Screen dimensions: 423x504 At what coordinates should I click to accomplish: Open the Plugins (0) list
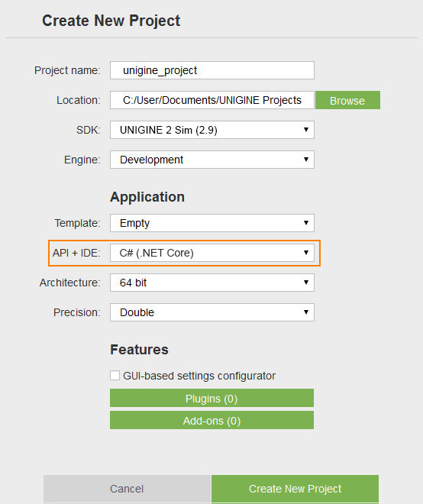pyautogui.click(x=211, y=398)
